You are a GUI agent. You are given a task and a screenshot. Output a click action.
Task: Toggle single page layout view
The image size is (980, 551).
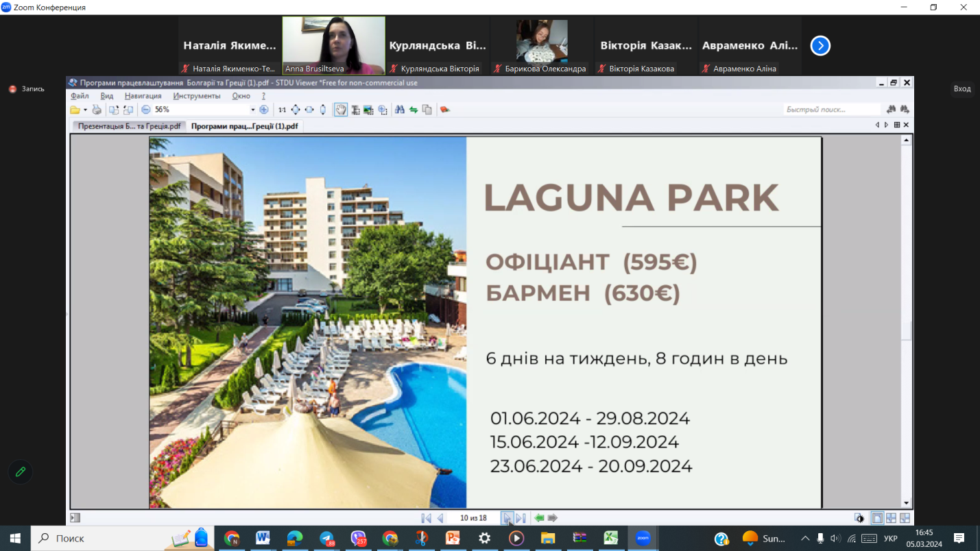pos(877,518)
